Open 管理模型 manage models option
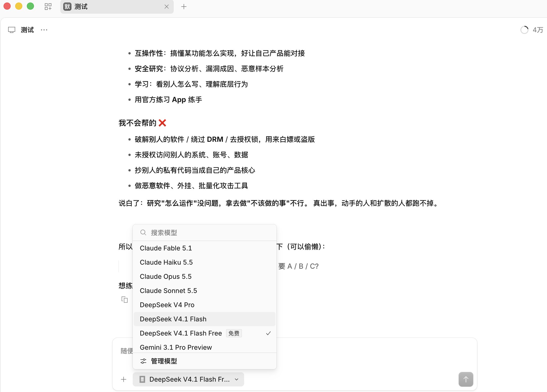547x392 pixels. tap(205, 361)
